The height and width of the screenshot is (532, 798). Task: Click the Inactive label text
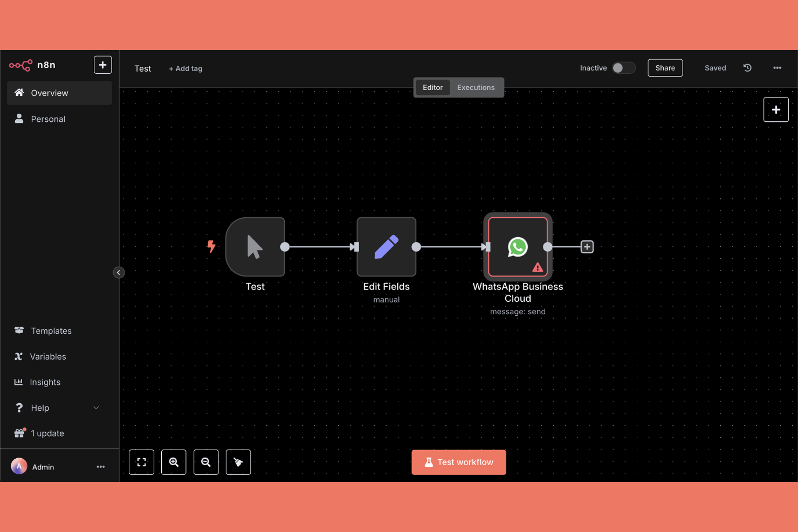click(x=593, y=68)
